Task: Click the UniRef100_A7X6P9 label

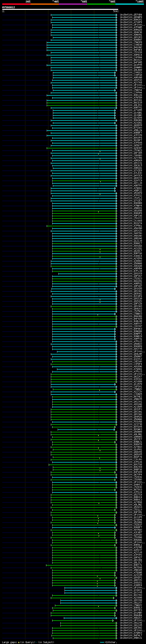Action: (131, 22)
